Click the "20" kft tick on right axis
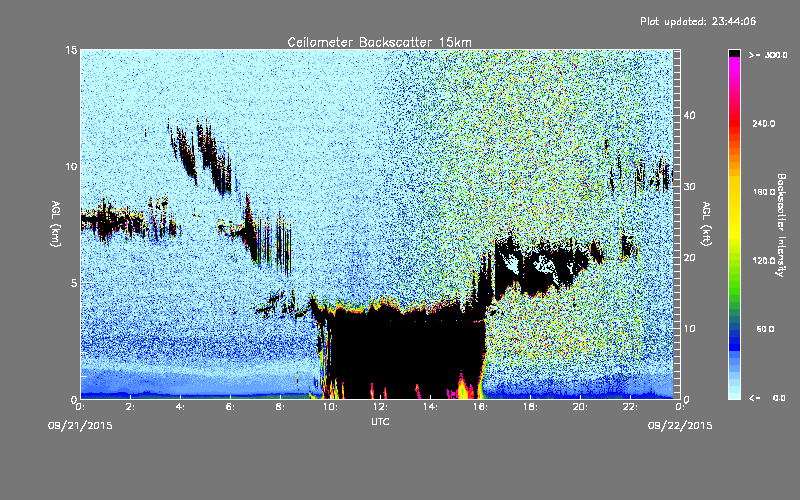 (x=689, y=258)
